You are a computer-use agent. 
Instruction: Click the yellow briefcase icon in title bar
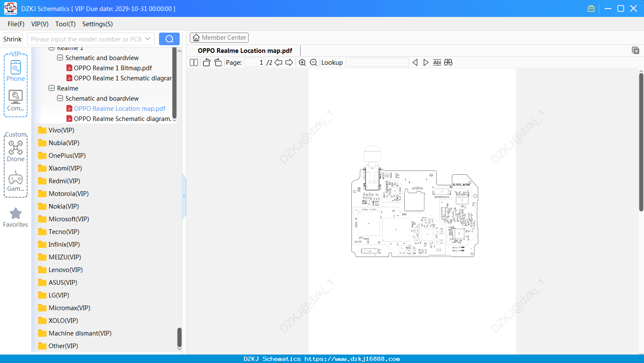(591, 8)
